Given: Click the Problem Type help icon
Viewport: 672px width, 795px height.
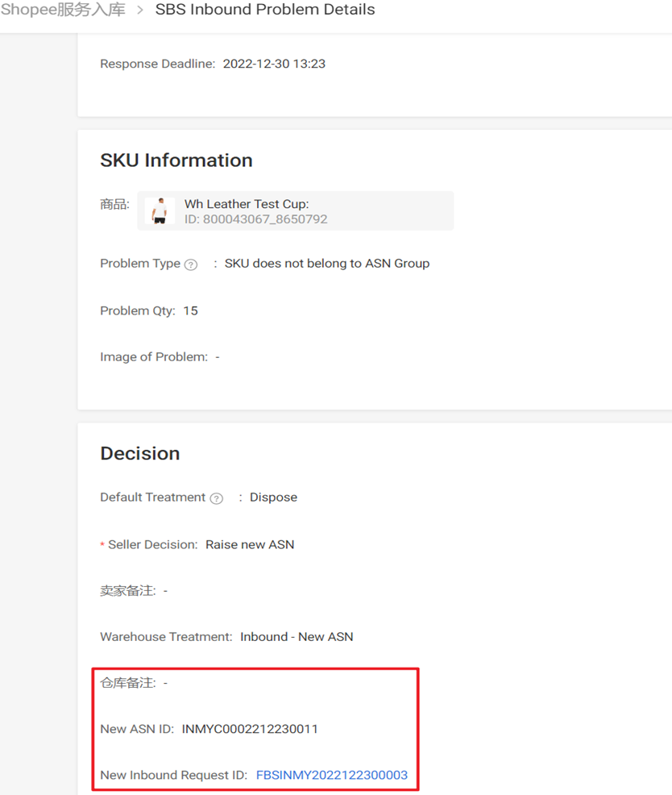Looking at the screenshot, I should pyautogui.click(x=190, y=264).
